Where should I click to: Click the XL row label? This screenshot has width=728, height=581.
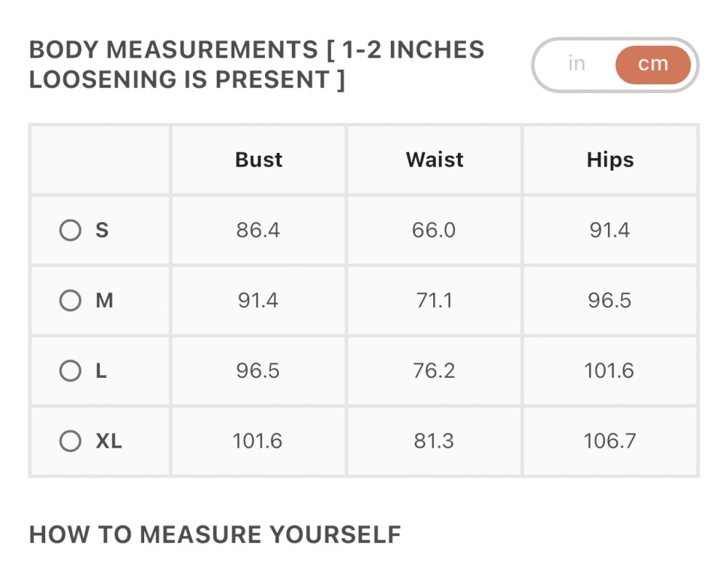[x=109, y=440]
